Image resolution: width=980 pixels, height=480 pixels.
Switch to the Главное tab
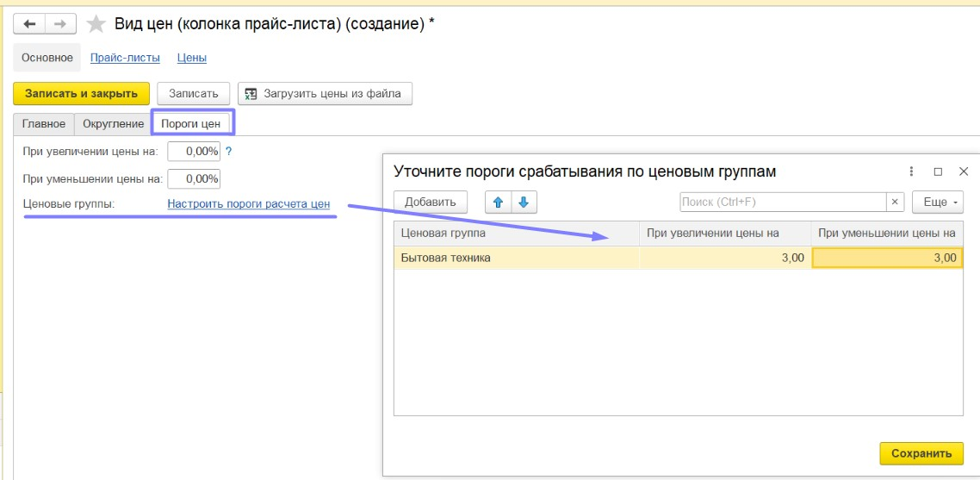tap(44, 124)
